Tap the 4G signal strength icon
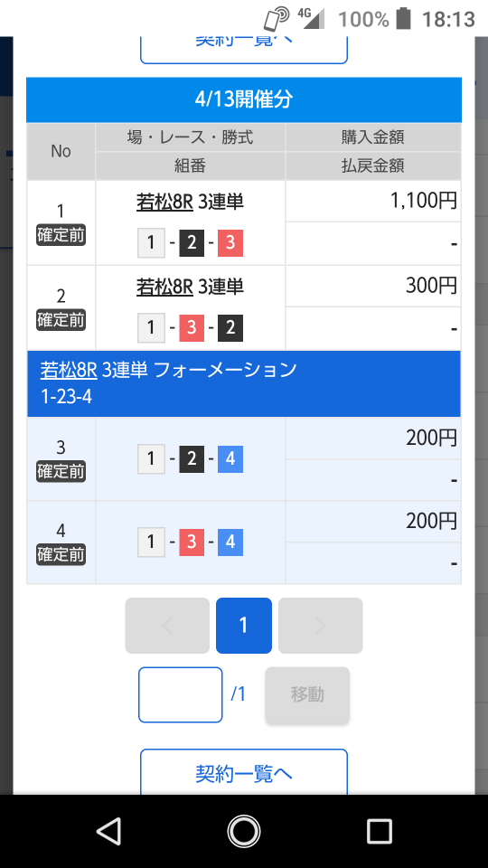The width and height of the screenshot is (488, 868). (x=310, y=18)
